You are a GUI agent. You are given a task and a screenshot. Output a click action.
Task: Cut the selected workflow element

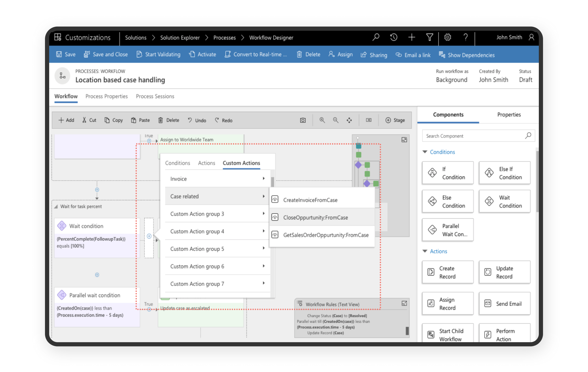pyautogui.click(x=89, y=120)
